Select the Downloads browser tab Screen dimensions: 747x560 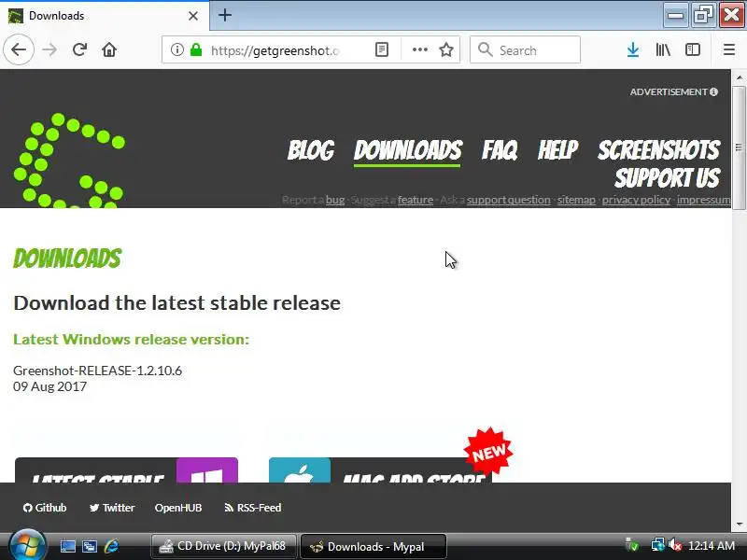point(104,16)
